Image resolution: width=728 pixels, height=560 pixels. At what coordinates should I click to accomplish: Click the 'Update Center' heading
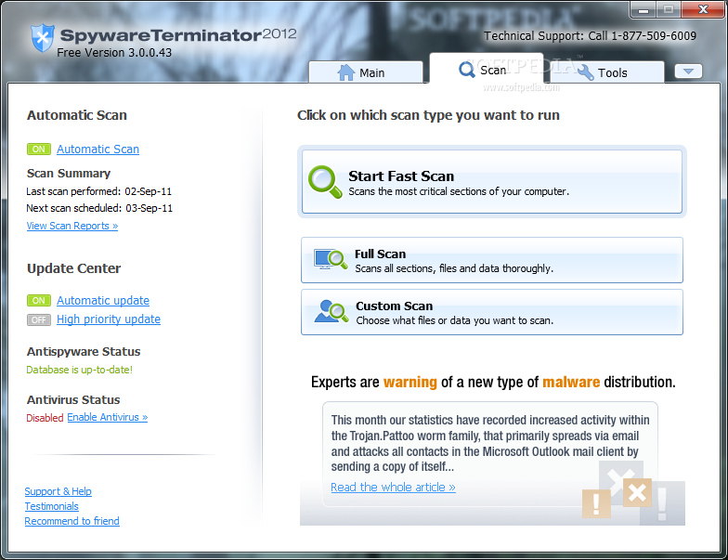[x=74, y=268]
